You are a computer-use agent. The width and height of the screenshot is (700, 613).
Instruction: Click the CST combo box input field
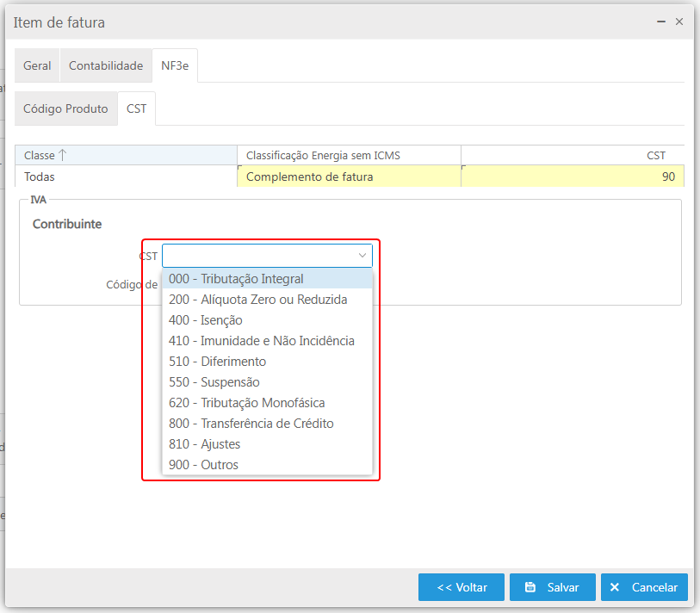257,256
